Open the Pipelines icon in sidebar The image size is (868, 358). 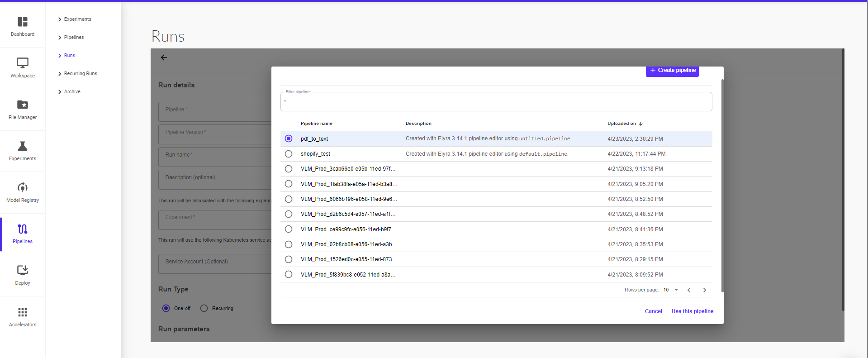pyautogui.click(x=23, y=229)
